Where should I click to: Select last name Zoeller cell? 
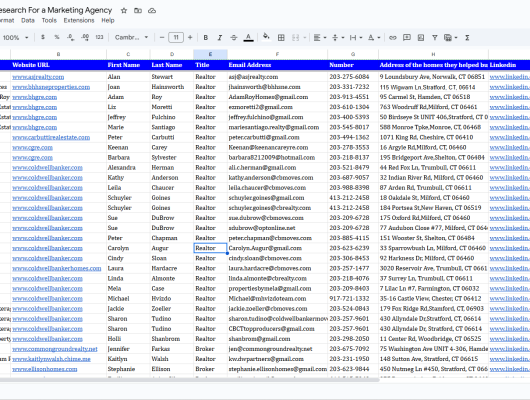click(x=172, y=309)
